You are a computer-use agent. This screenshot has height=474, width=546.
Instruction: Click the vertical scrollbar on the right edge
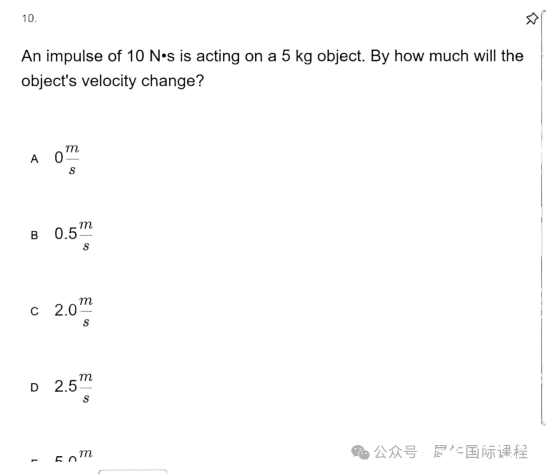coord(543,218)
